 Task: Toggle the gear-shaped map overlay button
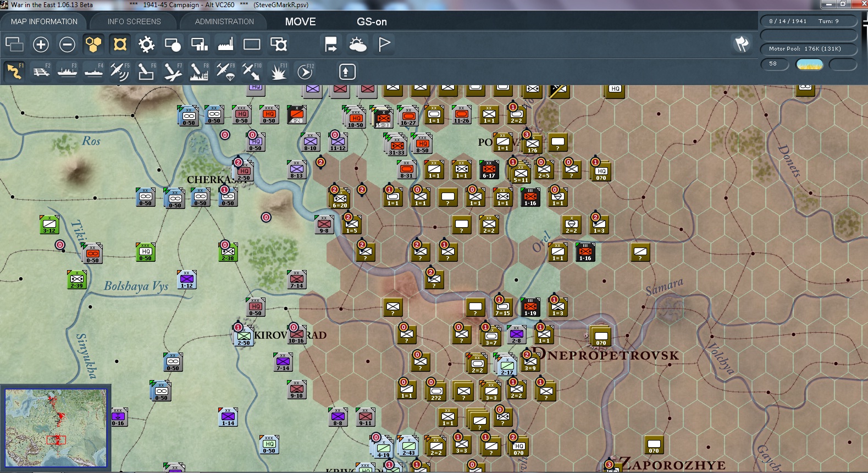(x=146, y=44)
